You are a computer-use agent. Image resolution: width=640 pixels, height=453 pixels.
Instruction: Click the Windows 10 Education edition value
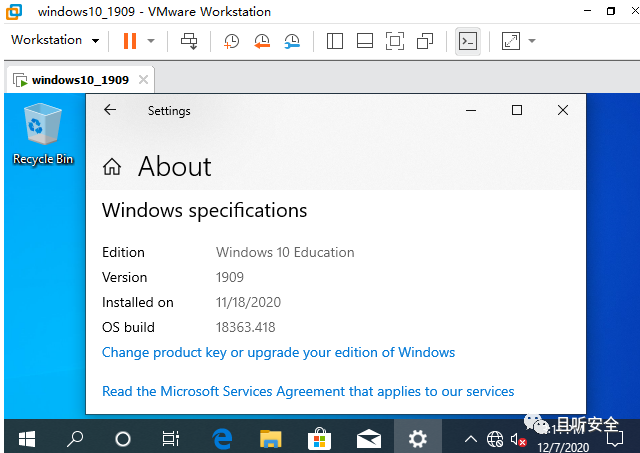[285, 252]
